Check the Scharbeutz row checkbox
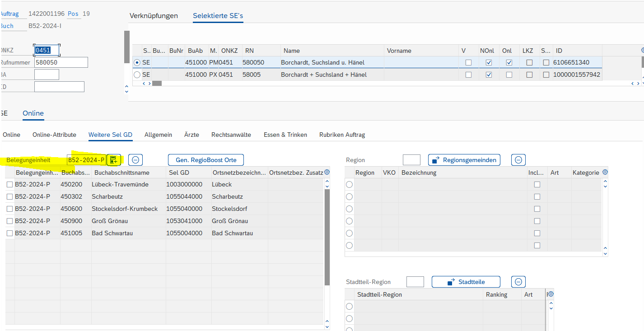644x331 pixels. [x=9, y=196]
